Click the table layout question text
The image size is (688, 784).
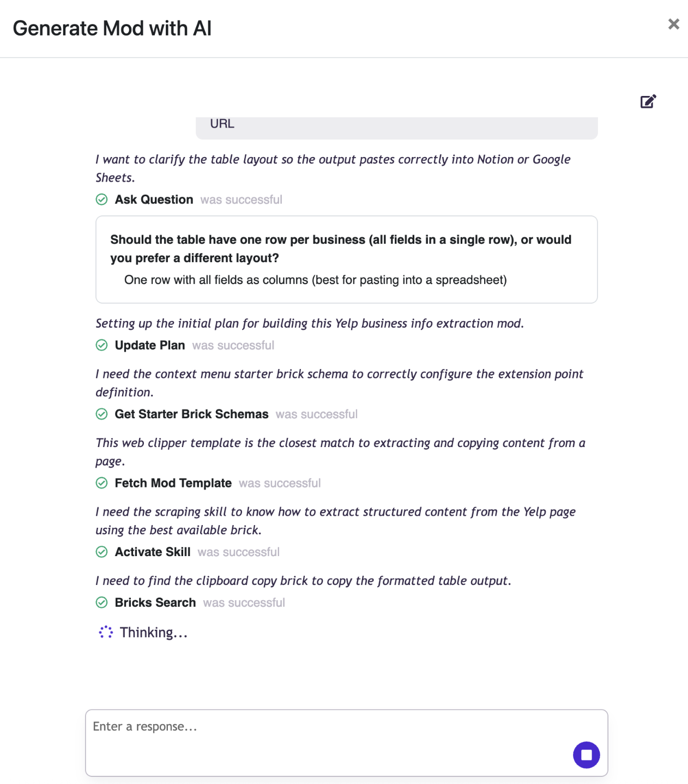pyautogui.click(x=341, y=249)
